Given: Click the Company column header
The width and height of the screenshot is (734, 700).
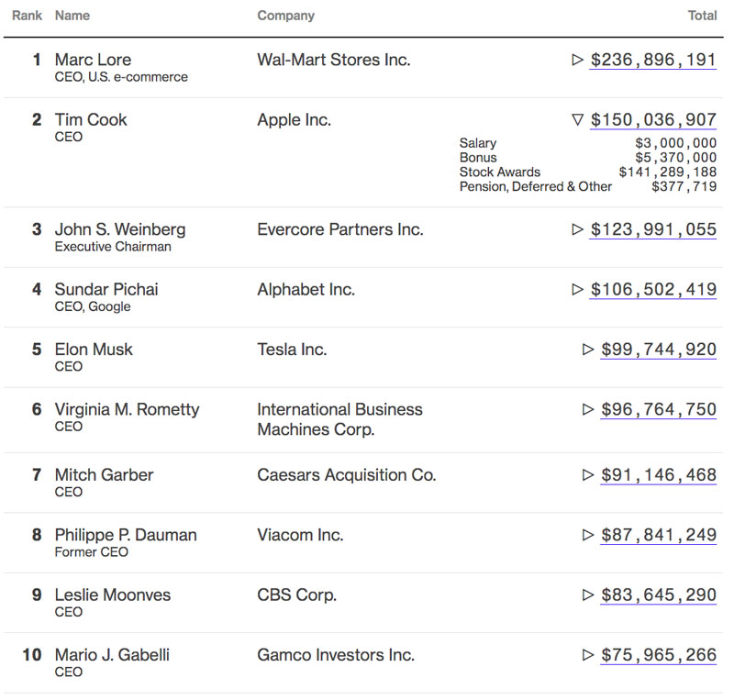Looking at the screenshot, I should point(286,16).
